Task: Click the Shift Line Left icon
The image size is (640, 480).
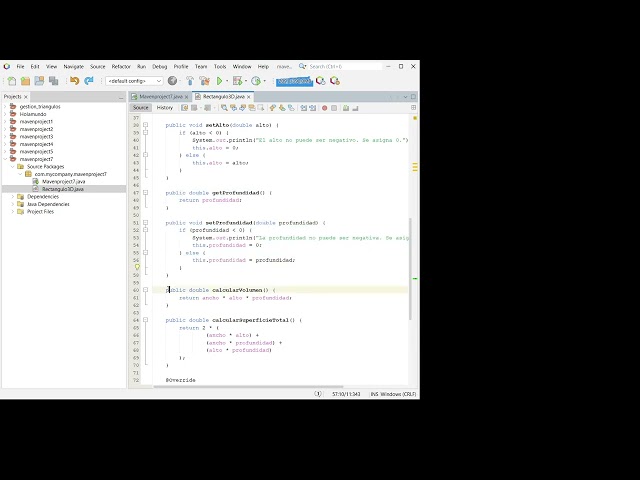Action: [x=304, y=108]
